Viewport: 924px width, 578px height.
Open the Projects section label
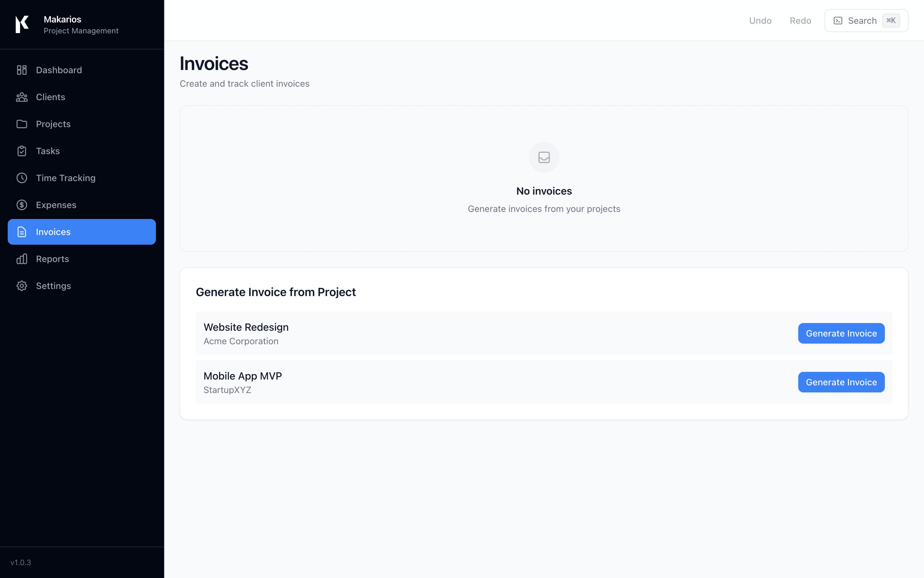pyautogui.click(x=53, y=124)
